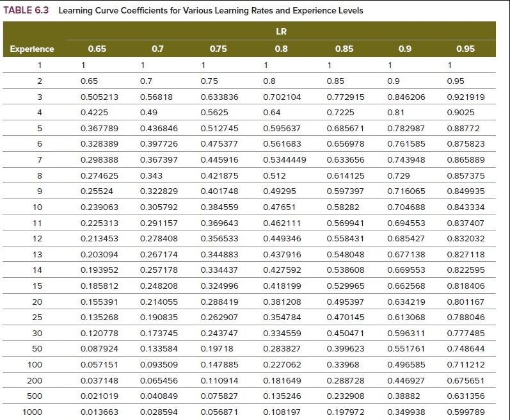This screenshot has height=420, width=510.
Task: Select the value 0.47651
Action: pos(280,207)
